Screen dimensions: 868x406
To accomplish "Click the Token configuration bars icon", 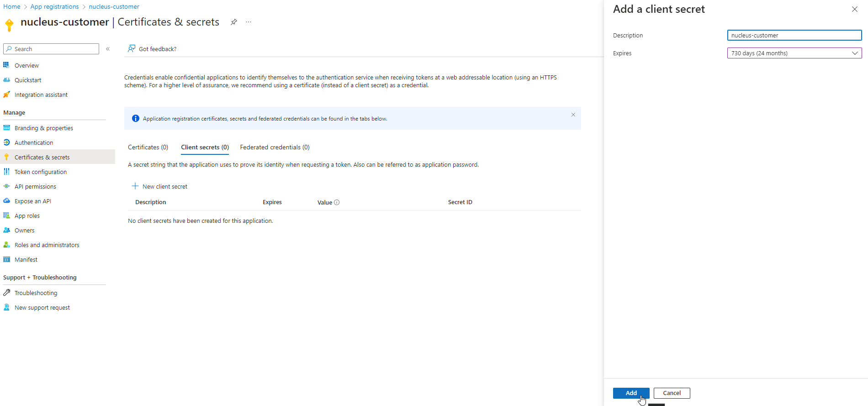I will click(x=6, y=172).
